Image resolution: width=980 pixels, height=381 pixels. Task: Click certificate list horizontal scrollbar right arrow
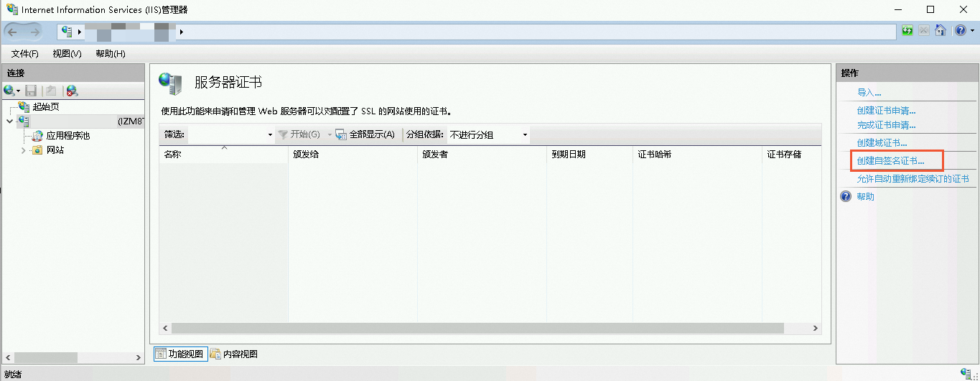pos(816,328)
